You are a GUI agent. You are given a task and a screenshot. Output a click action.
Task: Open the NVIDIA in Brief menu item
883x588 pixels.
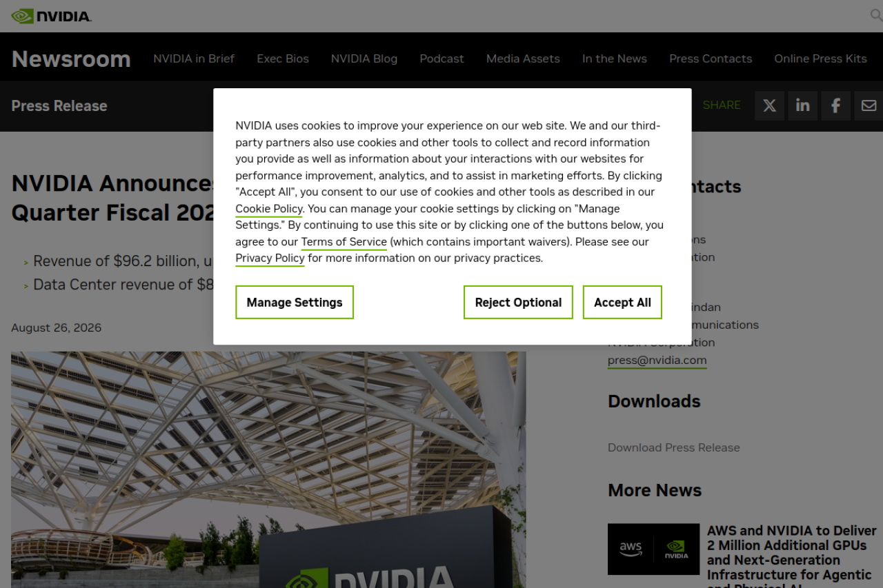[194, 59]
